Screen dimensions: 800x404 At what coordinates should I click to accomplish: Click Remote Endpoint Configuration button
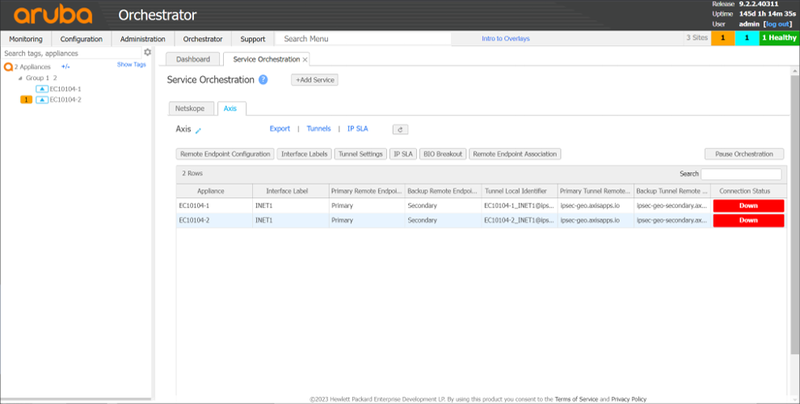point(225,154)
